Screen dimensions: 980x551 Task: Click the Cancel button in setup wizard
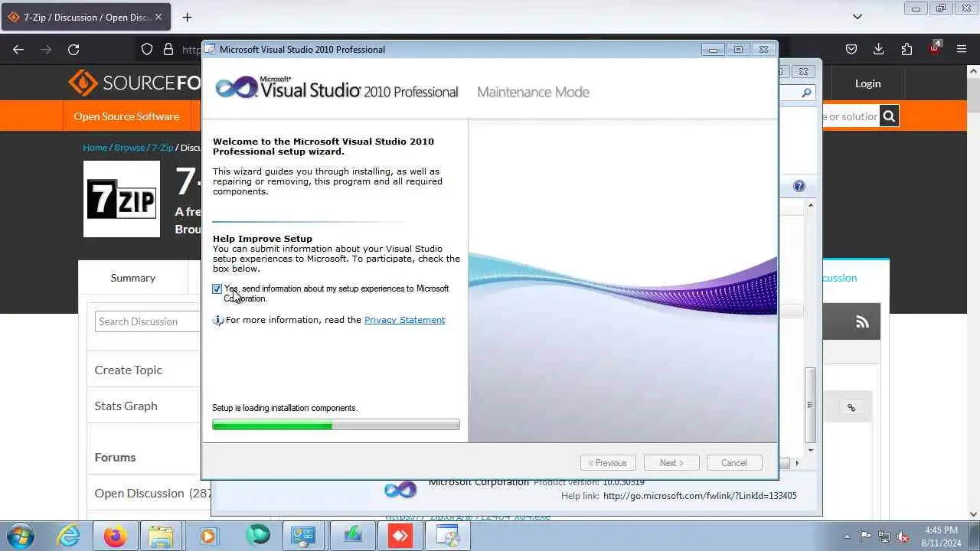[733, 463]
